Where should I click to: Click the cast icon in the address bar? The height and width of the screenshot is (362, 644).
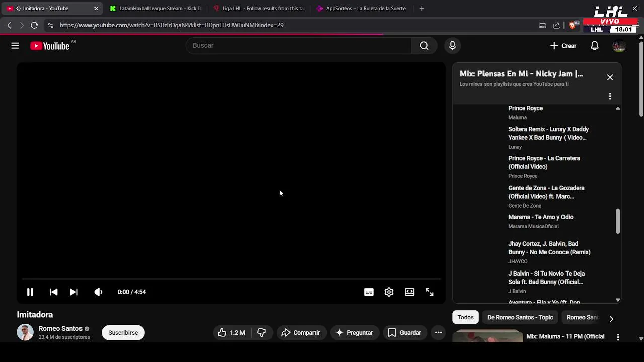(x=542, y=25)
